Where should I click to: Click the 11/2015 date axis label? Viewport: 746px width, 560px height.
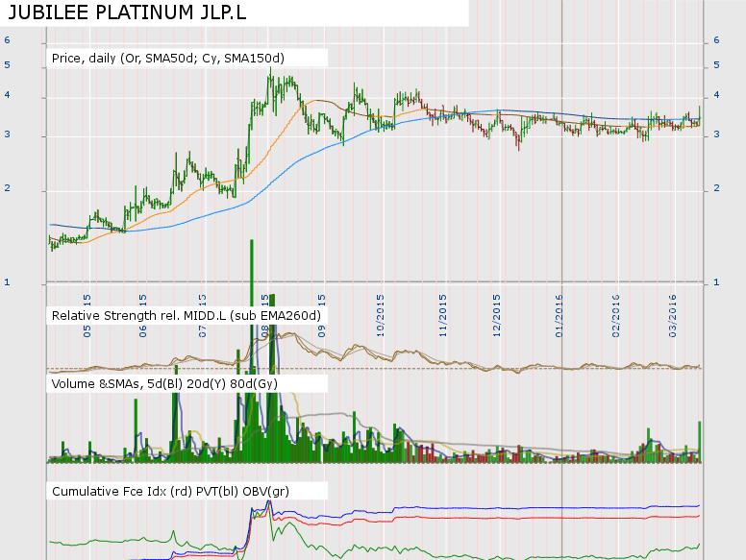click(x=443, y=316)
